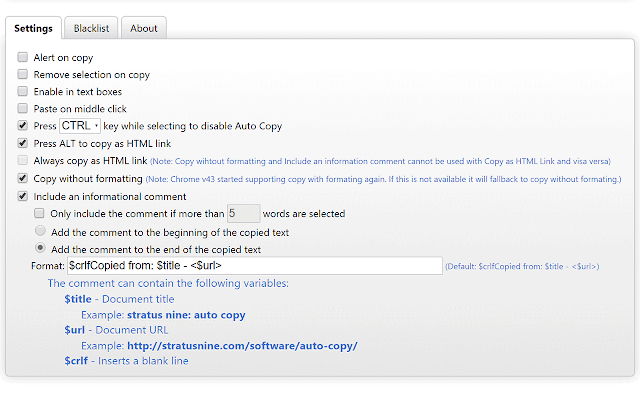Check Remove selection on copy

23,75
